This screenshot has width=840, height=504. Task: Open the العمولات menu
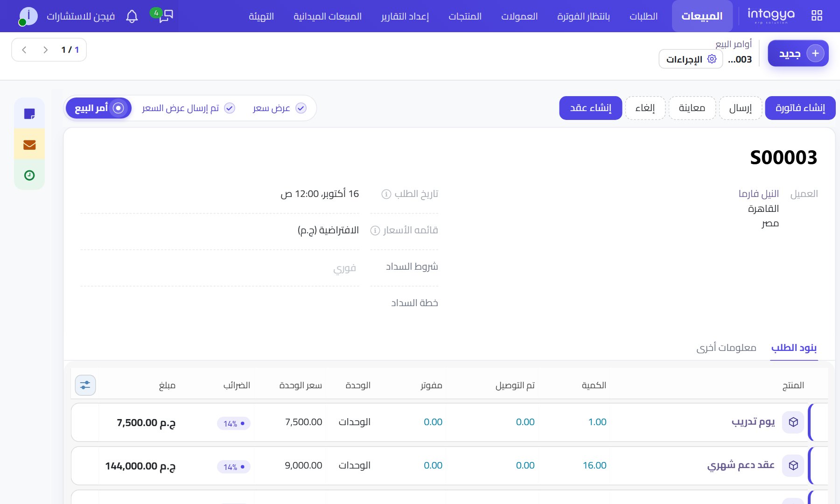[519, 16]
